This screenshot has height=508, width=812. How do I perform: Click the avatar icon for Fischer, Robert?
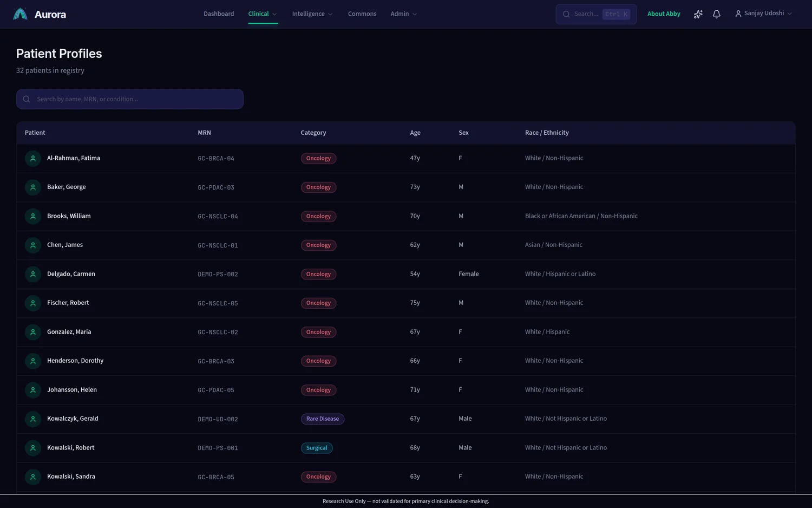click(33, 303)
